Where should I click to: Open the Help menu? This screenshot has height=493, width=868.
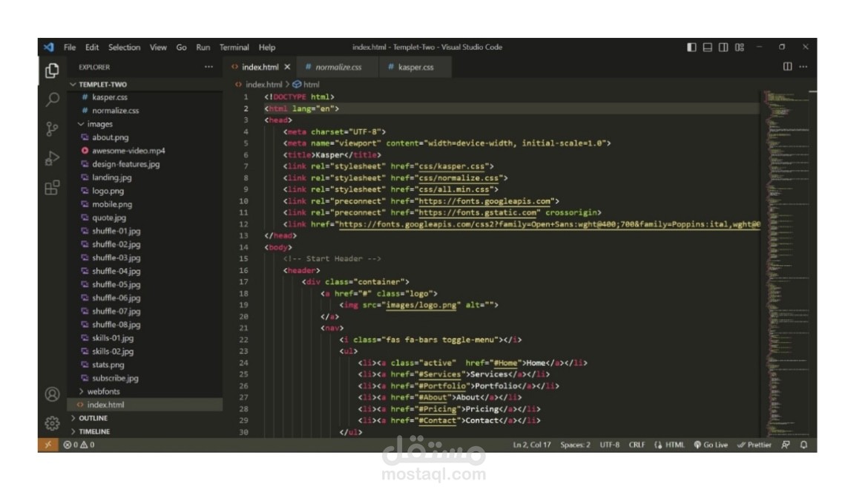[x=267, y=47]
